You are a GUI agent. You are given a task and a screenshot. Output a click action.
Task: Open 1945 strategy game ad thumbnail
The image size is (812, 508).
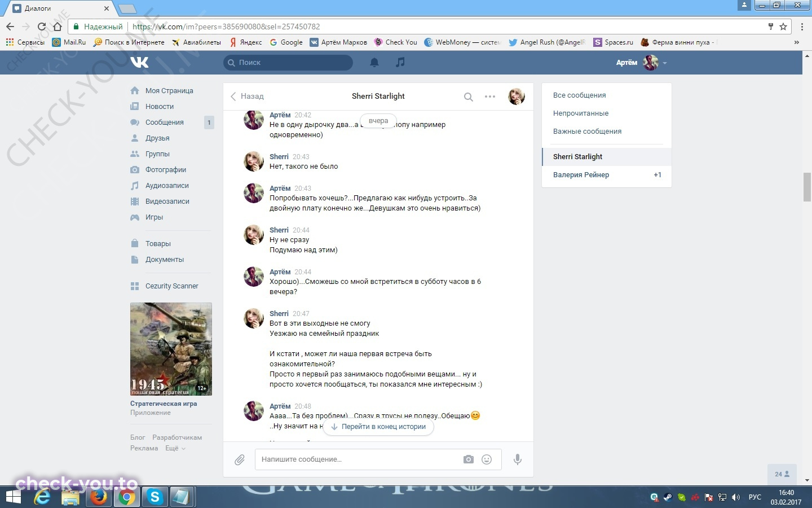point(171,349)
